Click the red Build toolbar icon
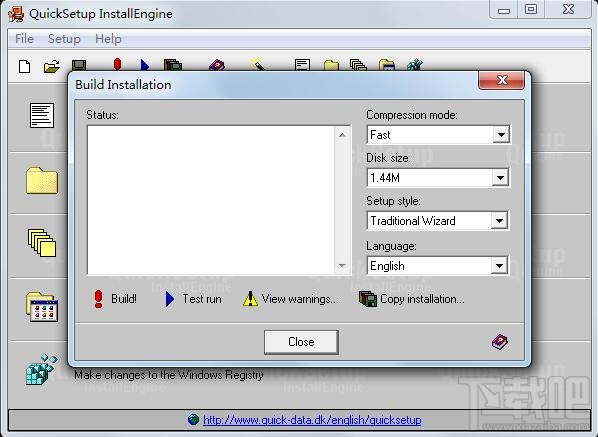Screen dimensions: 598x437 [117, 64]
